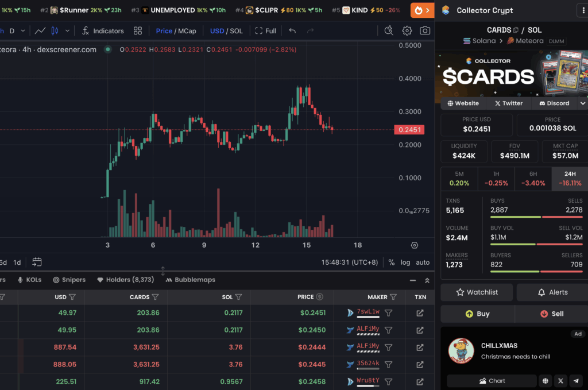
Task: Toggle percent scale on chart
Action: (x=392, y=262)
